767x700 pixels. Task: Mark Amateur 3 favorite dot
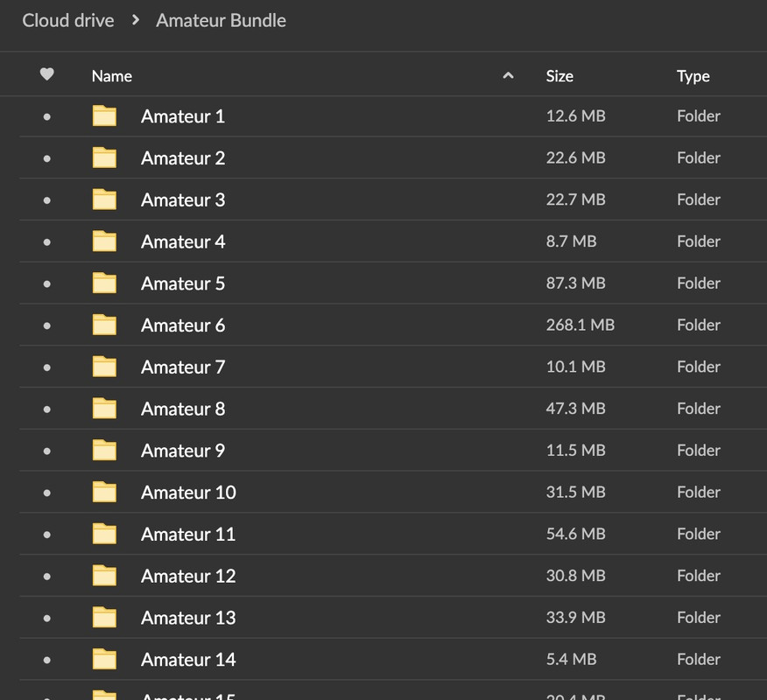click(47, 200)
